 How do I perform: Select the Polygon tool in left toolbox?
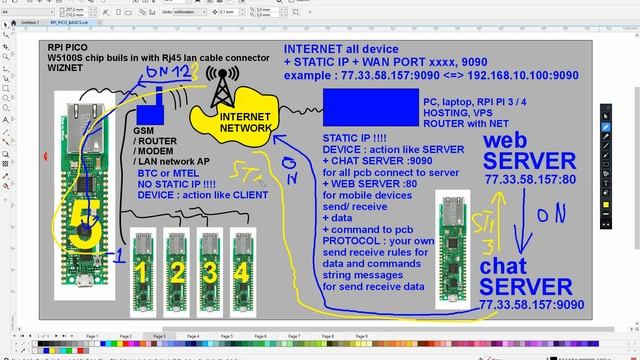coord(6,108)
